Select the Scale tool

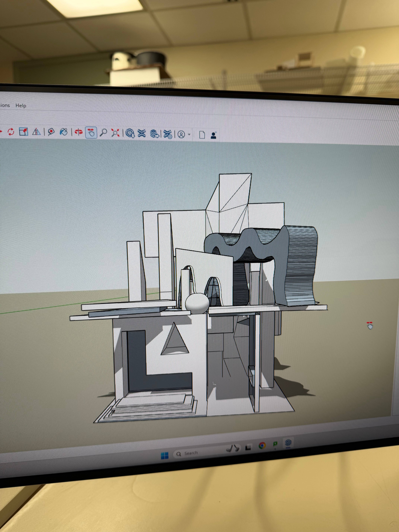[x=24, y=132]
